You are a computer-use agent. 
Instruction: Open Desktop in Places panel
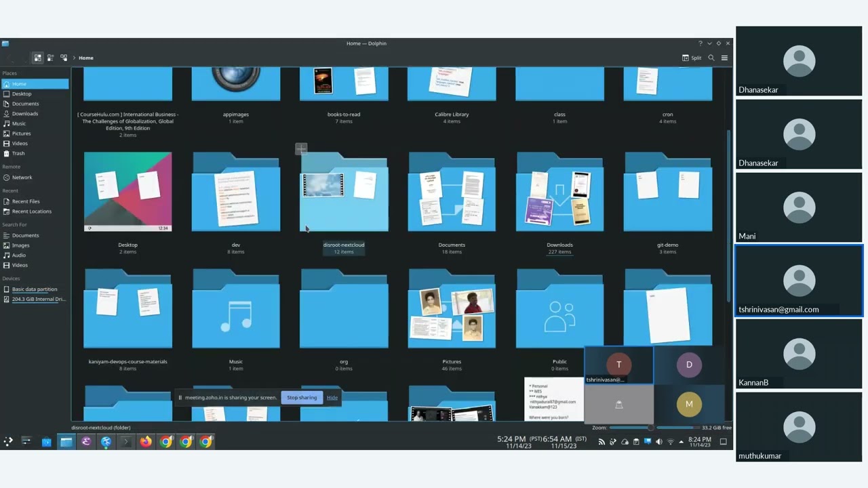point(35,94)
